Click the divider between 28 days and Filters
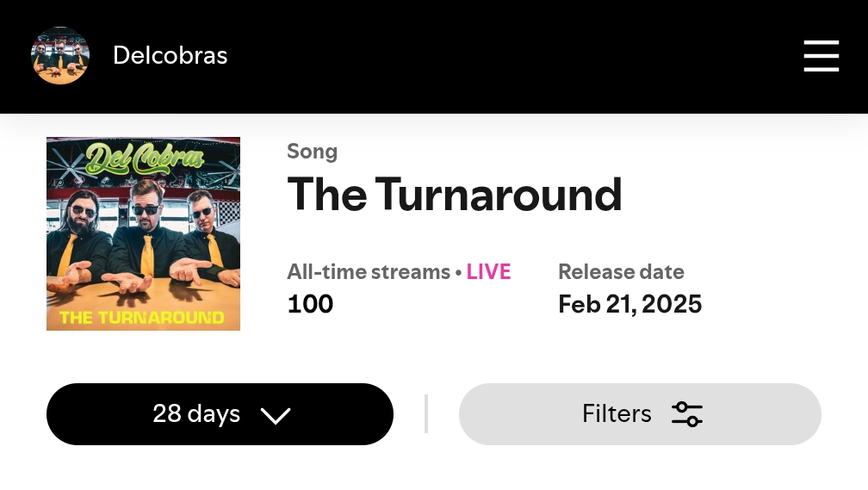Viewport: 868px width, 490px height. (x=426, y=414)
